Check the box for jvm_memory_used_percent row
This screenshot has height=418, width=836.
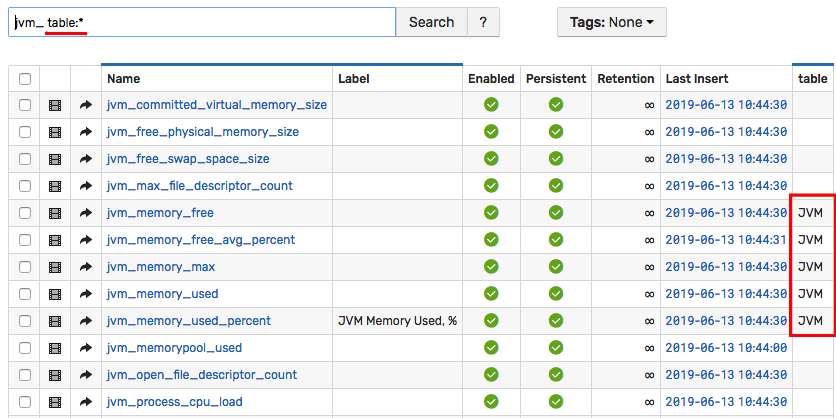(25, 321)
